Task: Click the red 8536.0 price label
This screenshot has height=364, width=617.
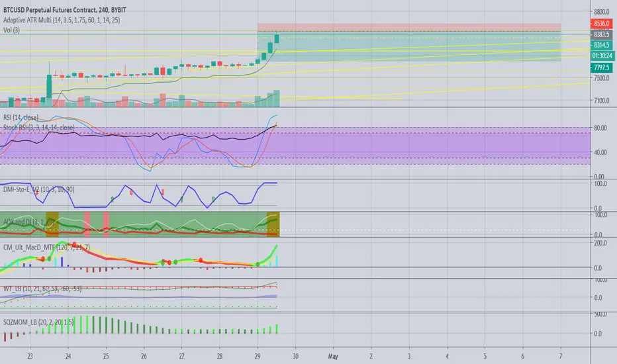Action: click(601, 24)
